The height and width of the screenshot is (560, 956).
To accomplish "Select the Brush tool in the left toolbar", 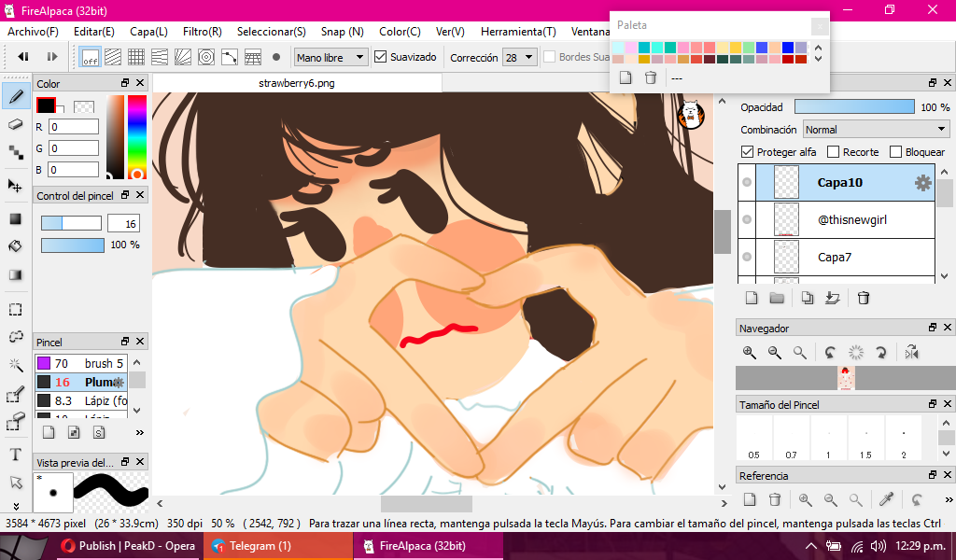I will pyautogui.click(x=17, y=96).
